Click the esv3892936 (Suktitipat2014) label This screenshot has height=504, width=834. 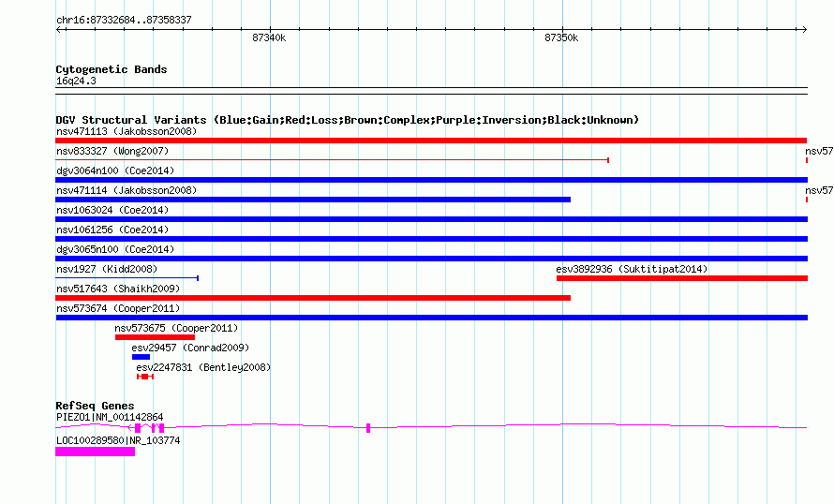tap(632, 269)
